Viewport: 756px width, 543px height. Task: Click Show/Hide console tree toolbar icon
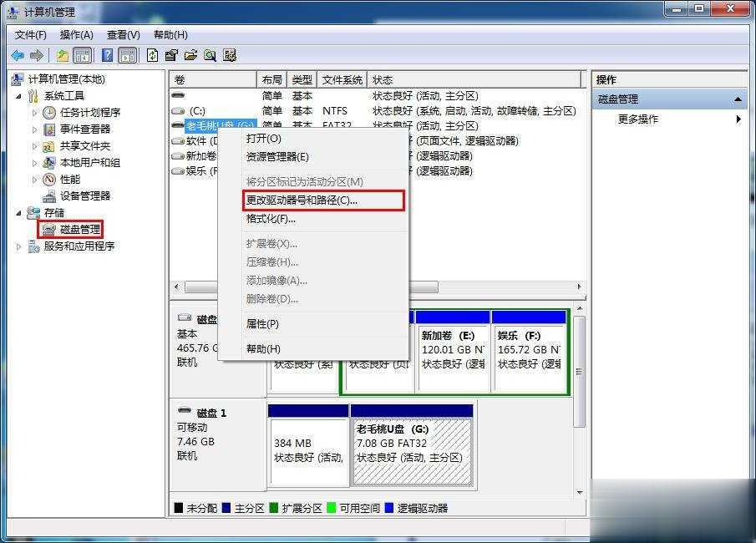(83, 55)
